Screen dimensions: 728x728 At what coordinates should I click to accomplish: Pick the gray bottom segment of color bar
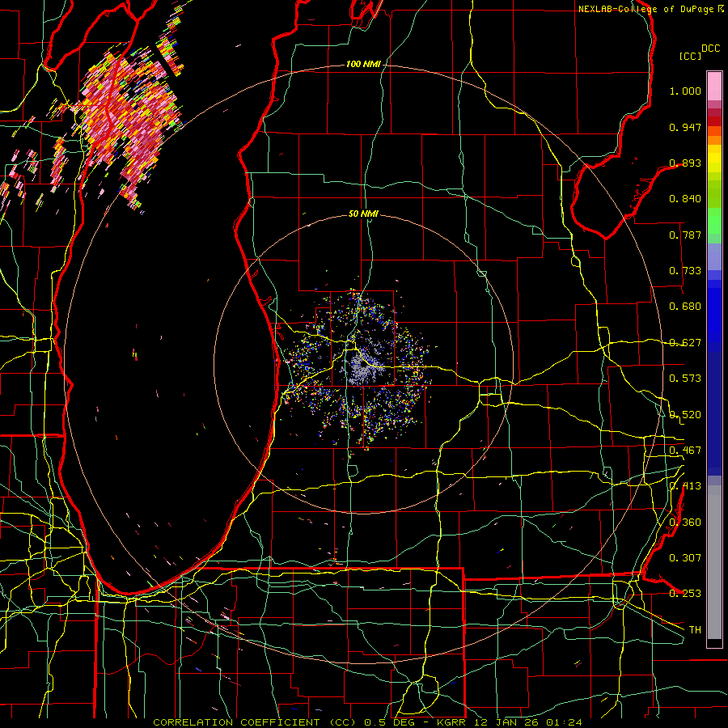[x=714, y=562]
